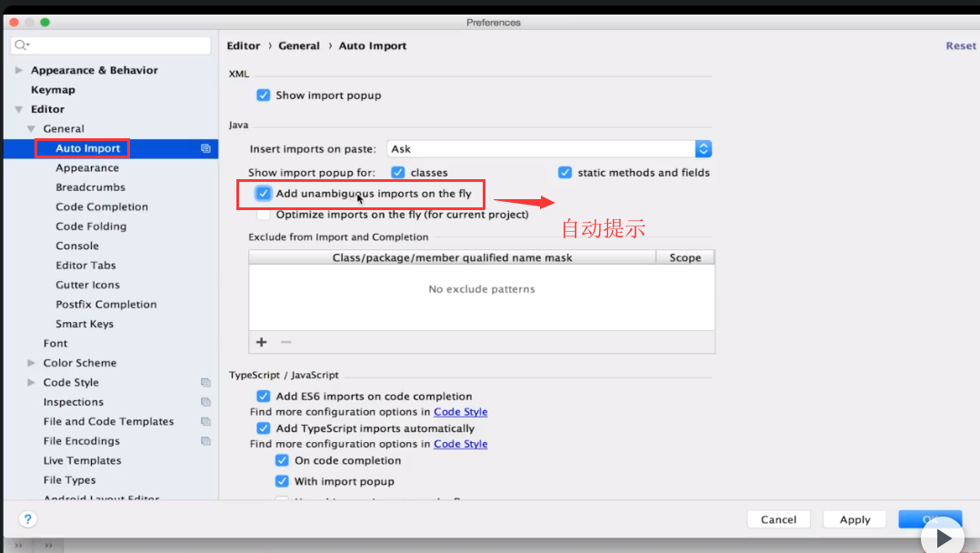Expand the Code Style node
The width and height of the screenshot is (980, 553).
31,382
